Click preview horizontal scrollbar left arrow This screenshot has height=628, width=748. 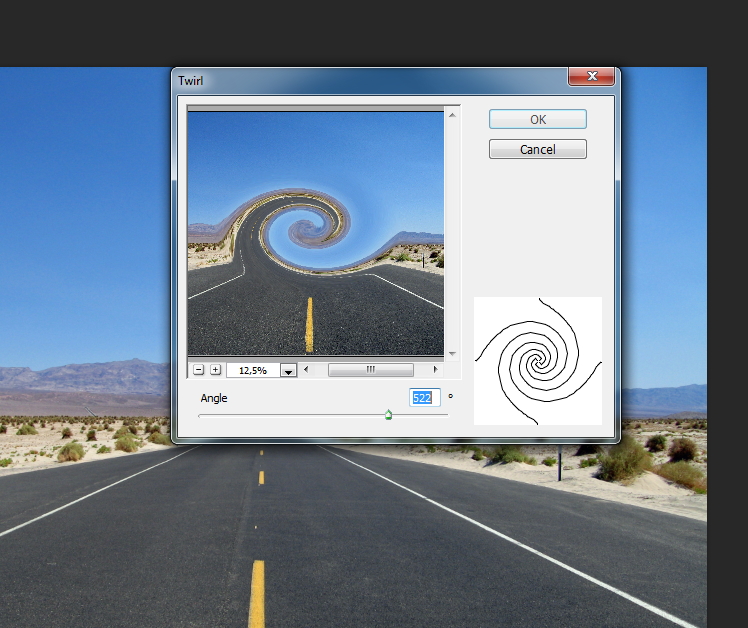[x=307, y=369]
